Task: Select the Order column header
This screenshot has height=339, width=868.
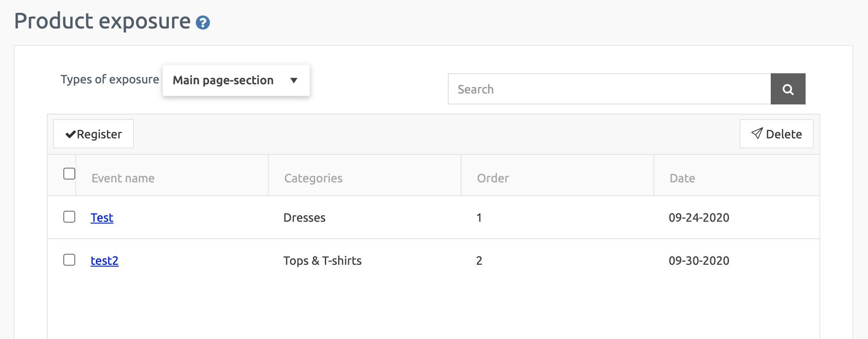Action: click(x=493, y=179)
